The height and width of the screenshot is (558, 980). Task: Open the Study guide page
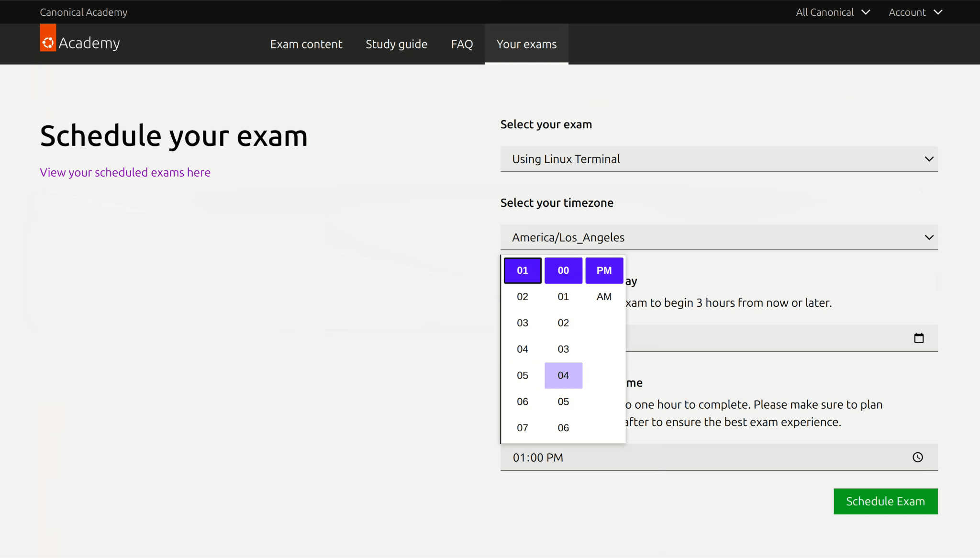click(396, 44)
